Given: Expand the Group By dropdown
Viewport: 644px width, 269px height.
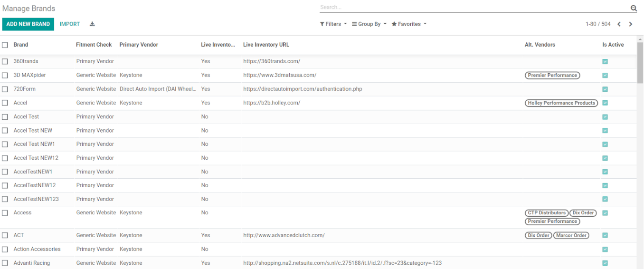Looking at the screenshot, I should 369,24.
